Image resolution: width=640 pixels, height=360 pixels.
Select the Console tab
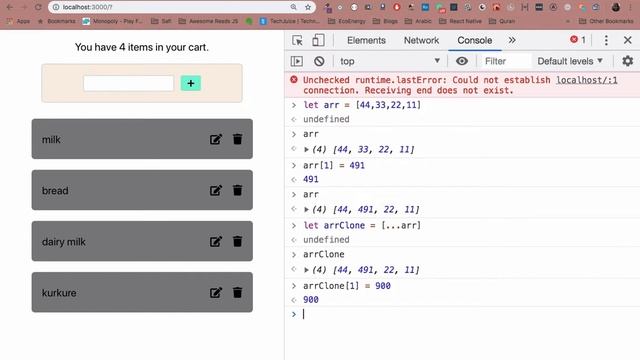click(x=474, y=40)
